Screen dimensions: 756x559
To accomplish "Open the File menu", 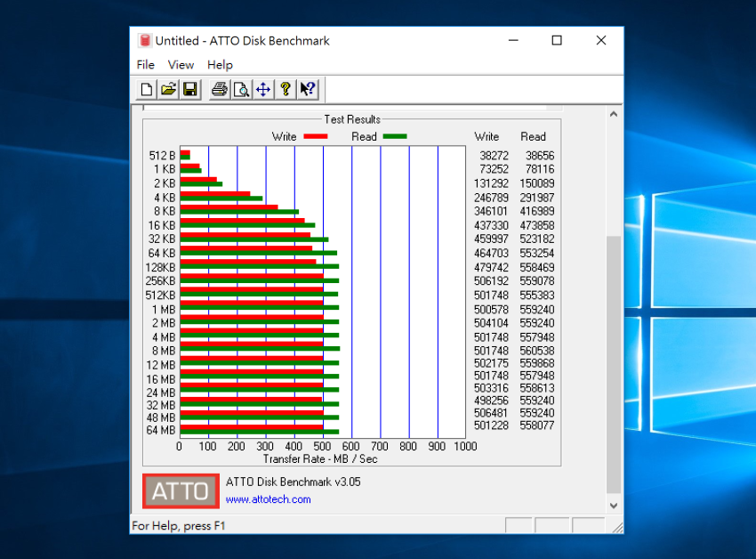I will pyautogui.click(x=145, y=64).
